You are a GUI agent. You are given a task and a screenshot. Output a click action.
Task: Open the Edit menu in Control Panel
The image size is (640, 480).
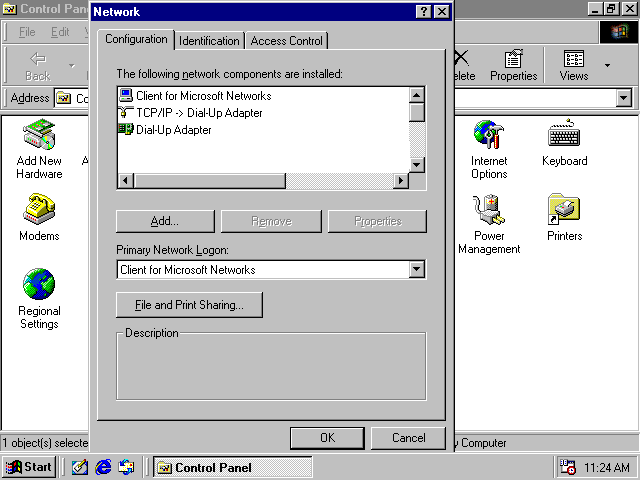[x=60, y=32]
